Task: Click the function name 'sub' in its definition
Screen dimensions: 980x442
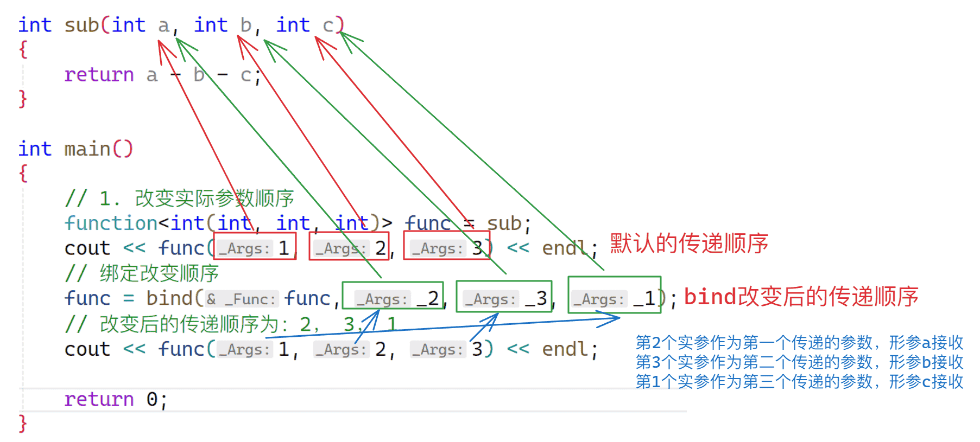Action: tap(81, 25)
